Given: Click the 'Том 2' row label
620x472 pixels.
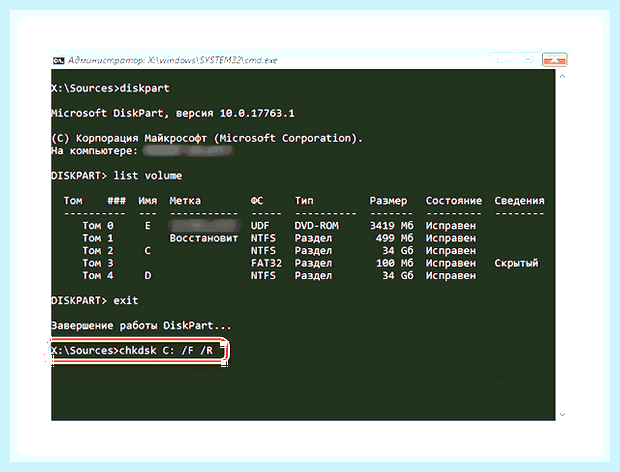Looking at the screenshot, I should 98,251.
